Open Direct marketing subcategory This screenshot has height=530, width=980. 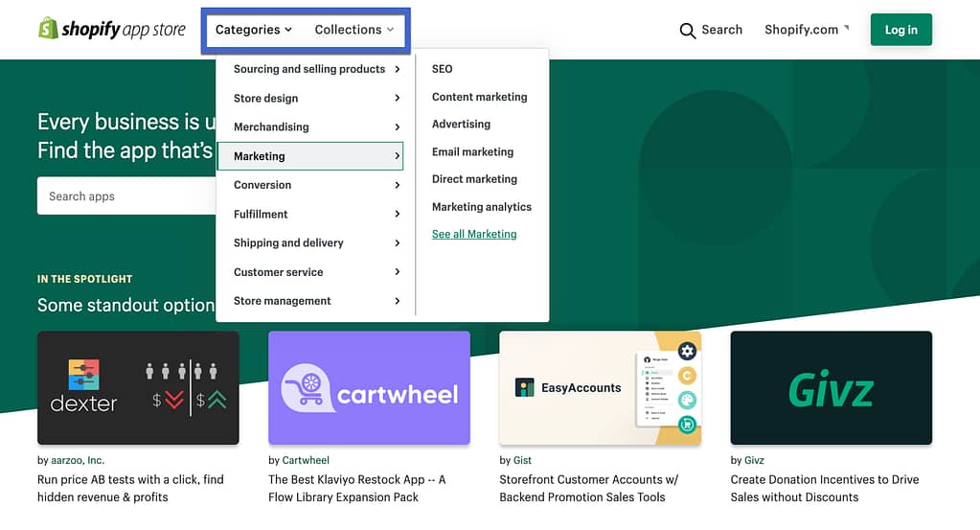click(474, 179)
